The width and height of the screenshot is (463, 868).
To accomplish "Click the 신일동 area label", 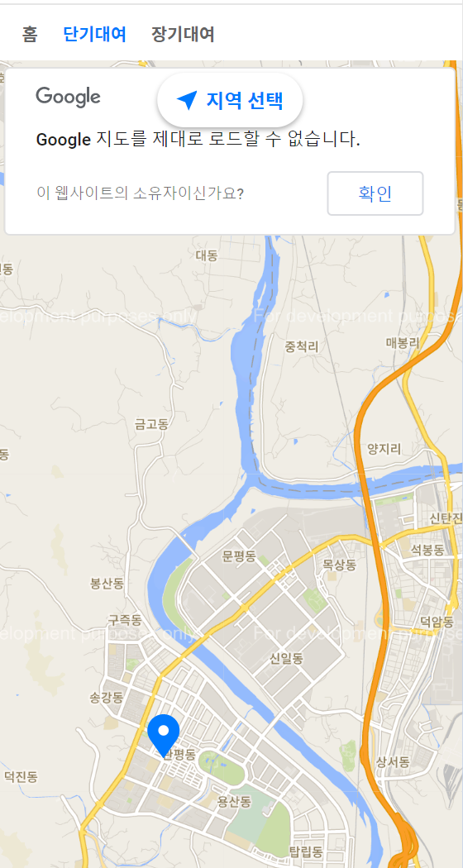I will pyautogui.click(x=286, y=659).
